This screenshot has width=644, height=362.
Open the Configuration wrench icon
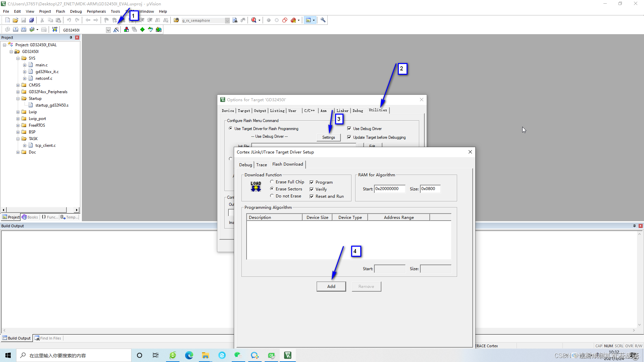click(x=323, y=20)
